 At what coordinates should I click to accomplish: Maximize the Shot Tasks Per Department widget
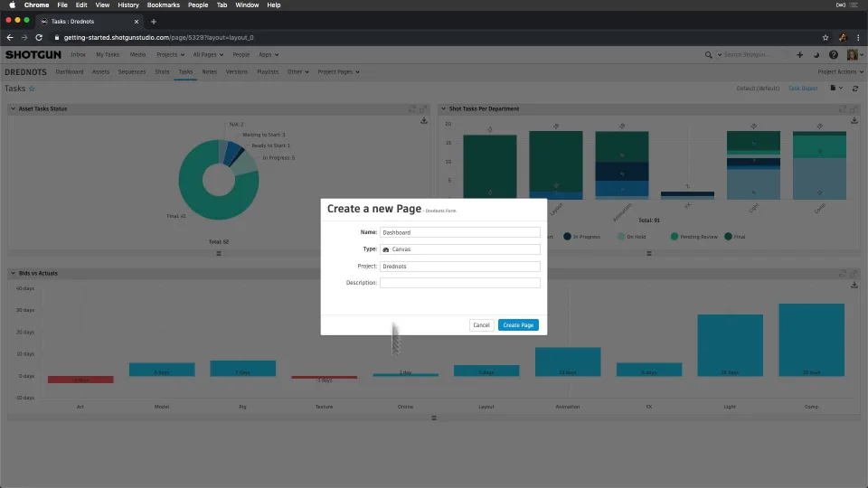(854, 109)
